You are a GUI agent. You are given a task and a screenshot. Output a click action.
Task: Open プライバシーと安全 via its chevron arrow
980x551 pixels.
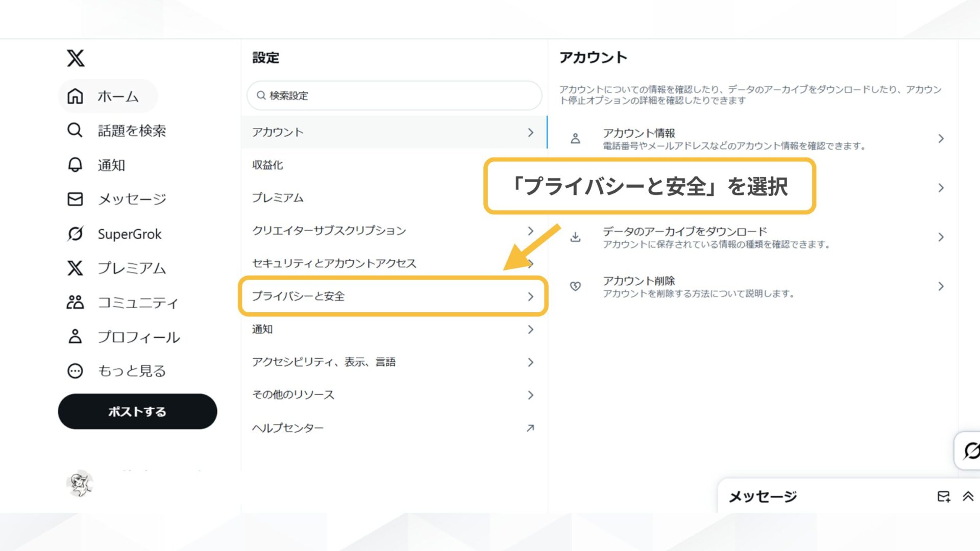click(x=530, y=296)
